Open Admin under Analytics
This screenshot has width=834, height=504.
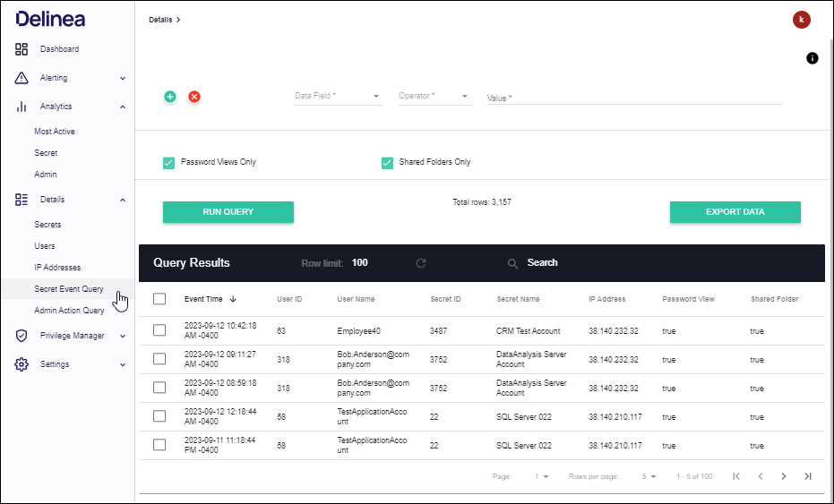coord(45,175)
